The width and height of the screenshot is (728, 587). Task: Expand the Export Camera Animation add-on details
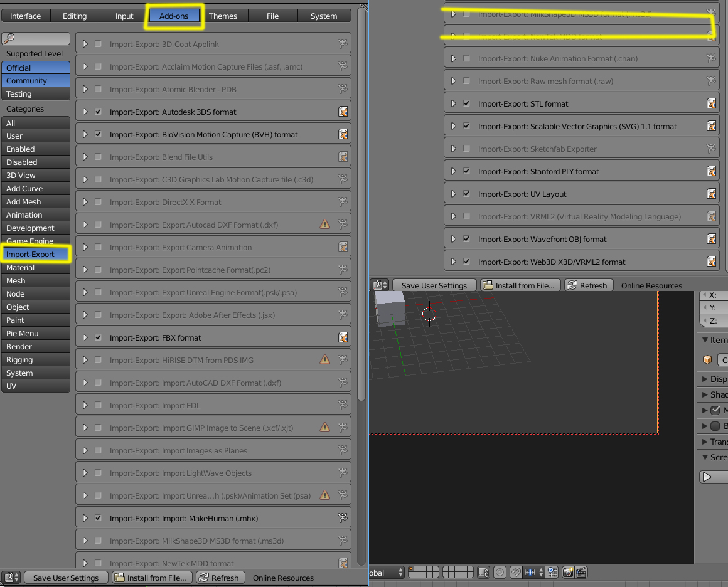(x=85, y=247)
